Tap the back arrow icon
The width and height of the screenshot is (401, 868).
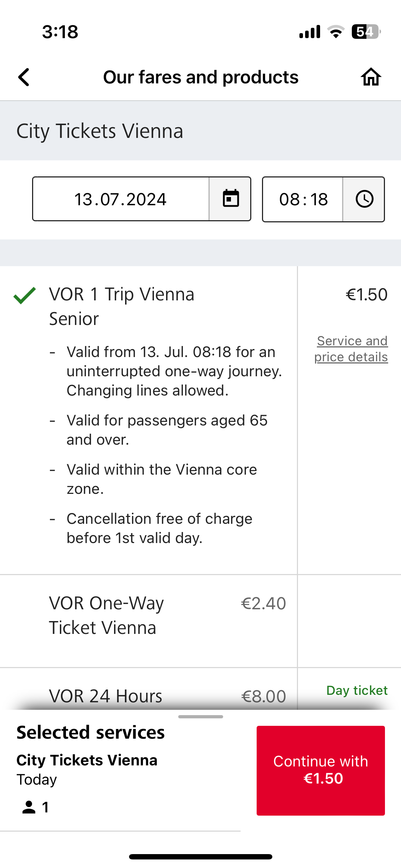coord(24,77)
